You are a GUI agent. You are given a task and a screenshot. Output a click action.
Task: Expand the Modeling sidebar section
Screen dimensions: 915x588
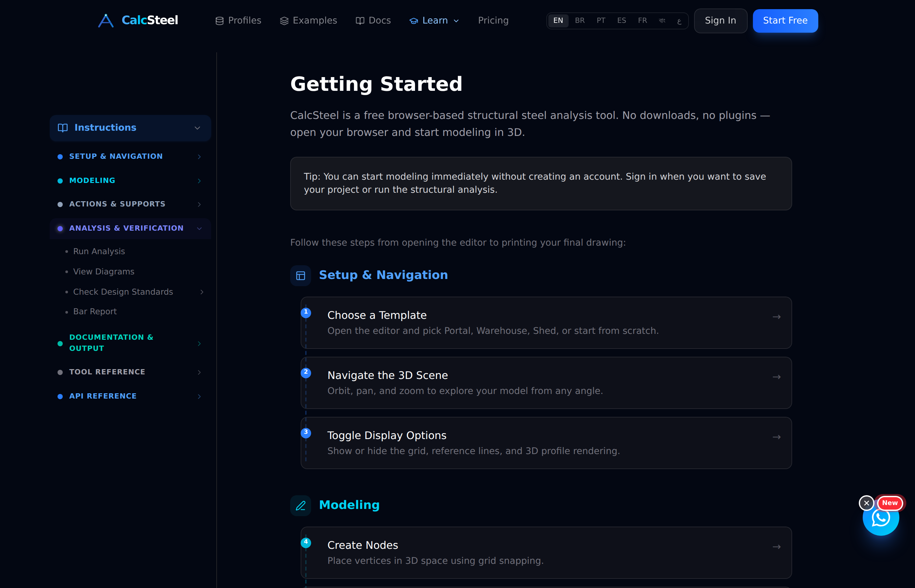130,181
